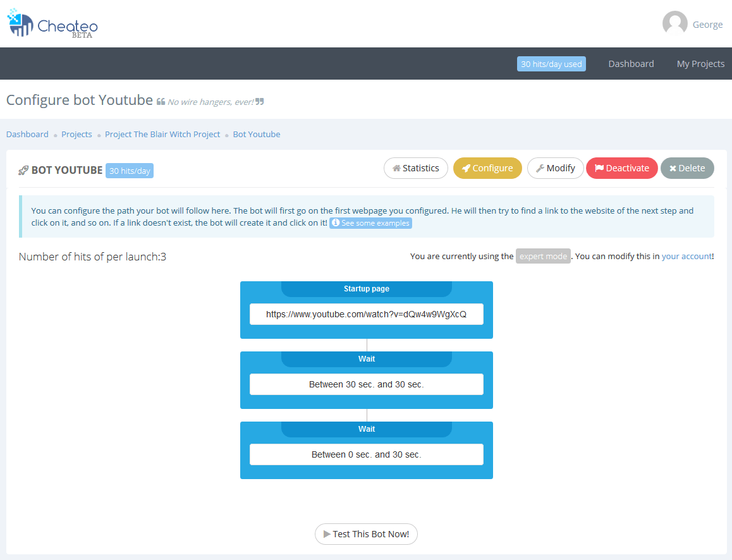Open My Projects in the navigation bar
The width and height of the screenshot is (732, 560).
coord(700,64)
